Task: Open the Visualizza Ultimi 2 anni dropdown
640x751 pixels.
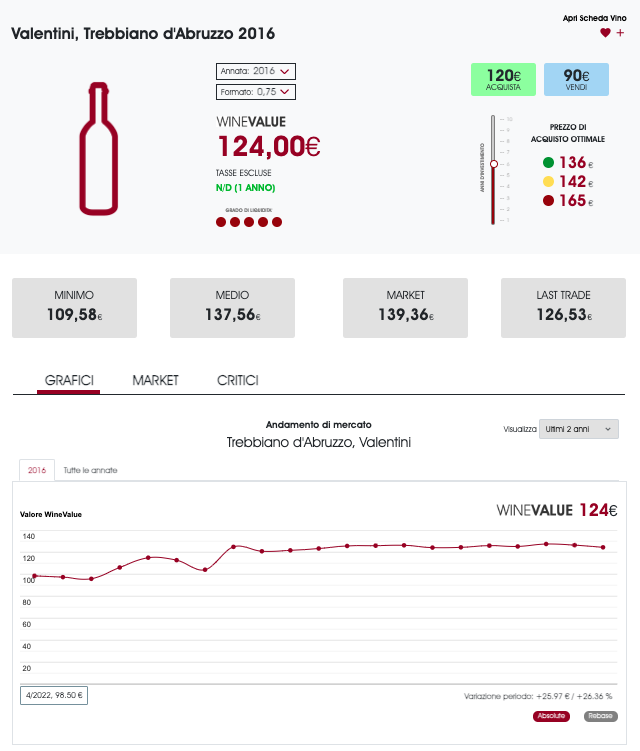Action: tap(579, 429)
